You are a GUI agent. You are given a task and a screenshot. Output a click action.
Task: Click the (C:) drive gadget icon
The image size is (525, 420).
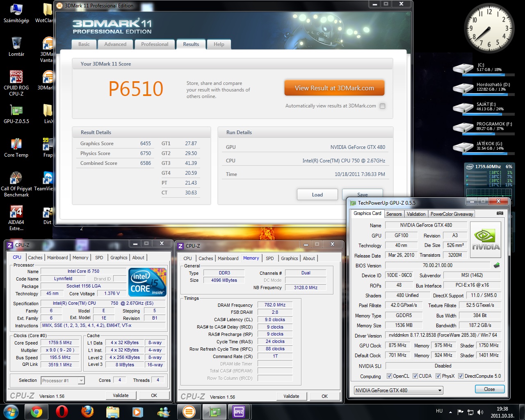point(463,68)
